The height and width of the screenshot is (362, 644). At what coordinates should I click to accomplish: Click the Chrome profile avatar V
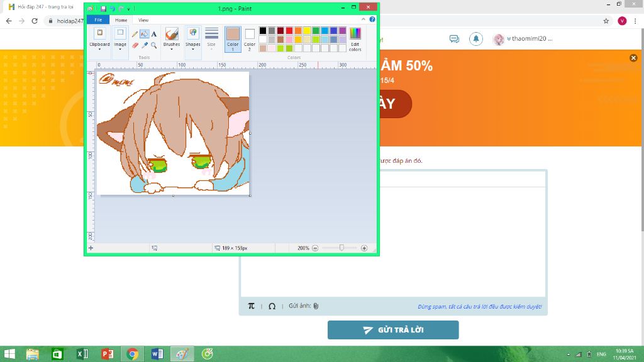(622, 21)
